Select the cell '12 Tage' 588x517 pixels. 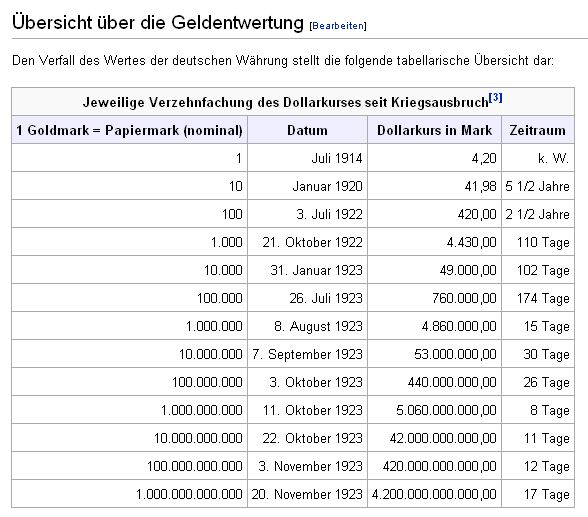pyautogui.click(x=537, y=466)
